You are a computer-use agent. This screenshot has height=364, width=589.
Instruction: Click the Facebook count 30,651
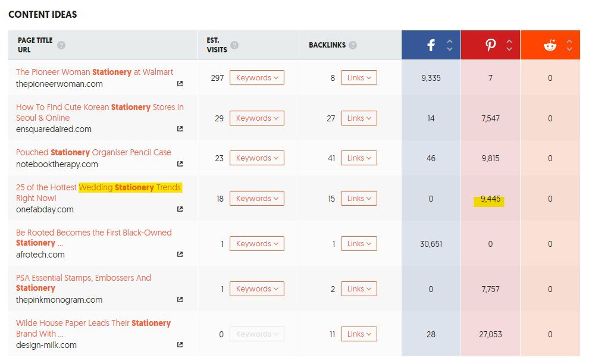click(x=431, y=244)
